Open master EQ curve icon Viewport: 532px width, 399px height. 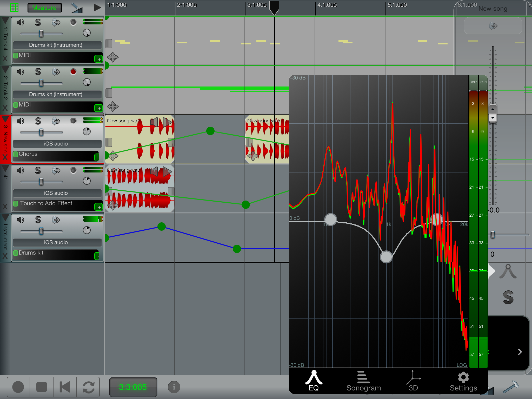click(x=508, y=271)
